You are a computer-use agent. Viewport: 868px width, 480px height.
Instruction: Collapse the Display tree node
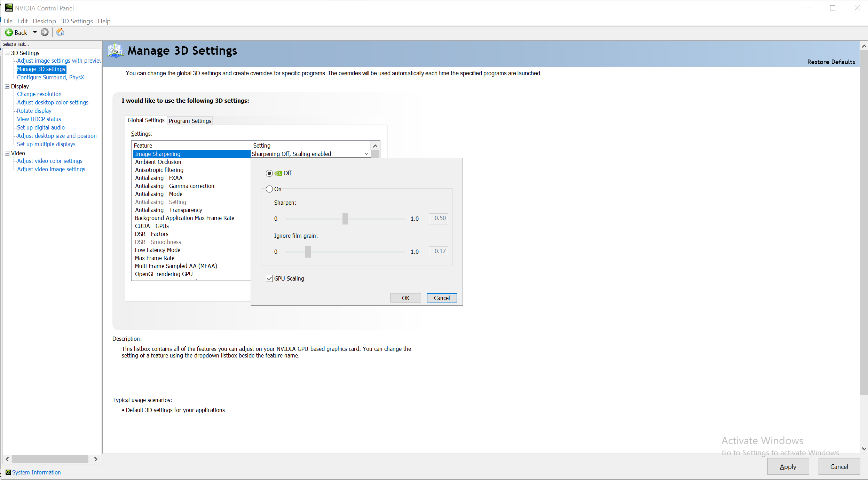7,86
